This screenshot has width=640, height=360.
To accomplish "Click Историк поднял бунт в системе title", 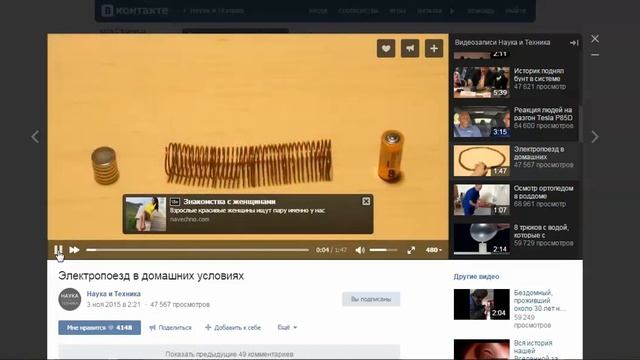I will [x=539, y=75].
